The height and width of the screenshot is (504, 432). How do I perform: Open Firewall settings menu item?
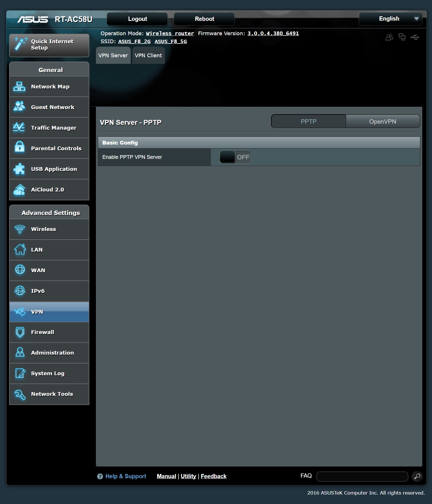tap(49, 332)
